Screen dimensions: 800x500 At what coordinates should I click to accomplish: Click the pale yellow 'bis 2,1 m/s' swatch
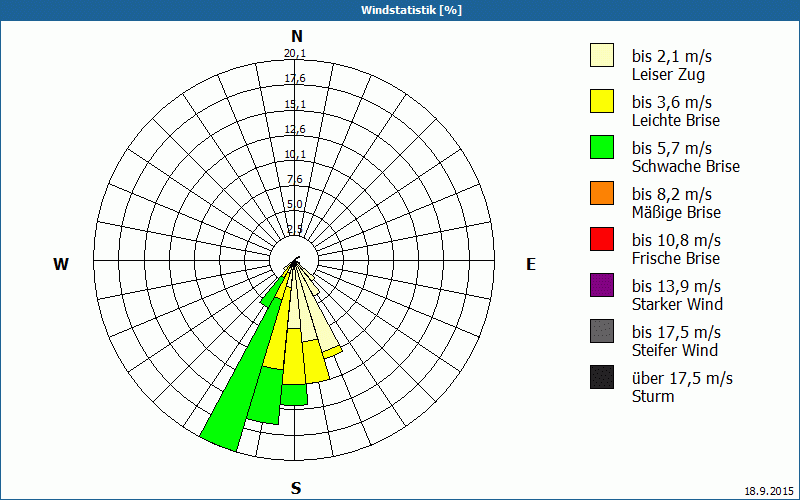602,55
